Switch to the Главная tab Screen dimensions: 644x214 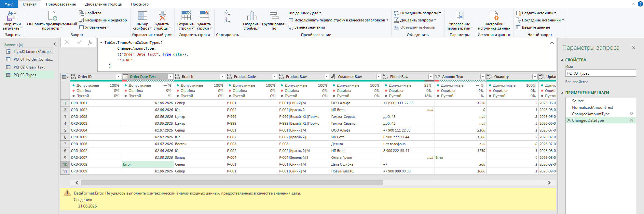[x=30, y=4]
